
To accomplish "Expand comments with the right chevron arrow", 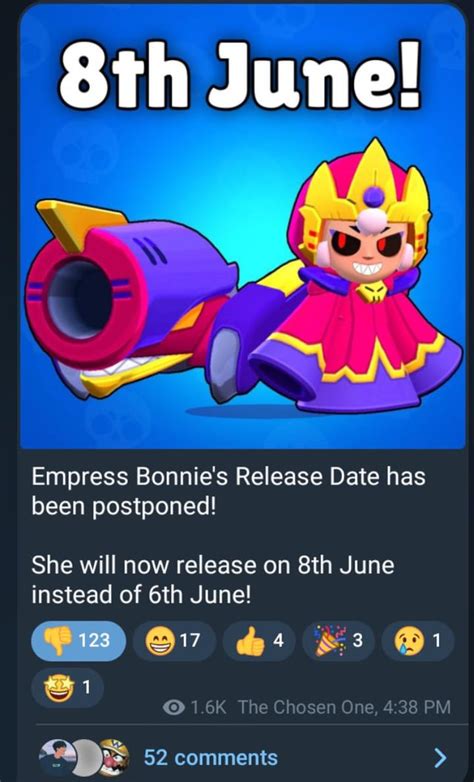I will click(440, 758).
